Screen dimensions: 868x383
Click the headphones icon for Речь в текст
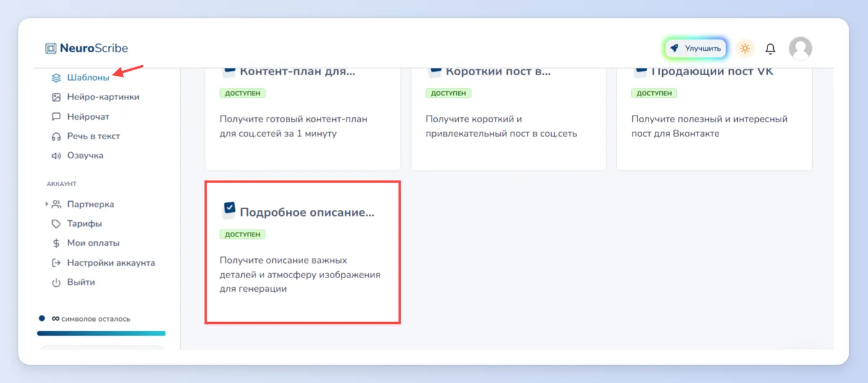pyautogui.click(x=56, y=136)
